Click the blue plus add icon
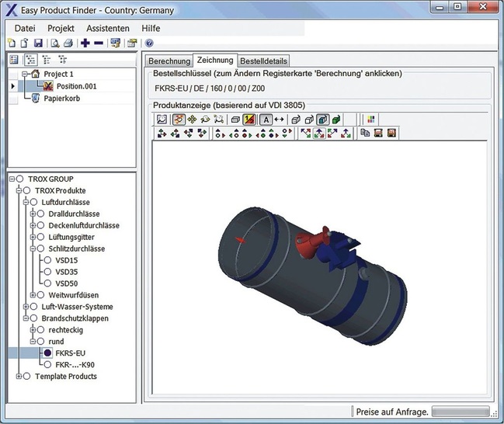 pyautogui.click(x=85, y=43)
